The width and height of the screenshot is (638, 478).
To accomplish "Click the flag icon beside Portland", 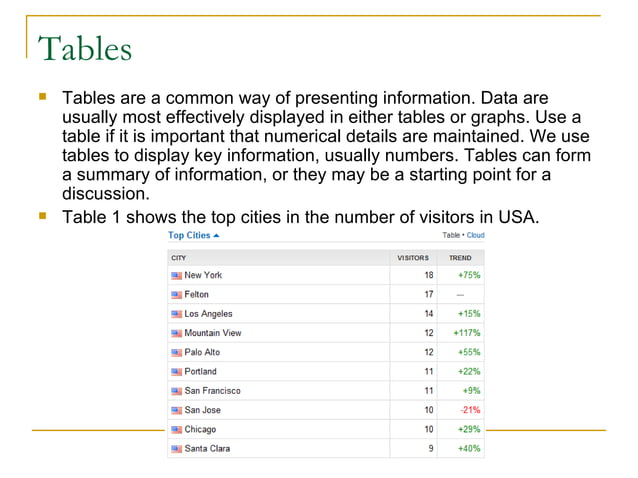I will tap(177, 371).
